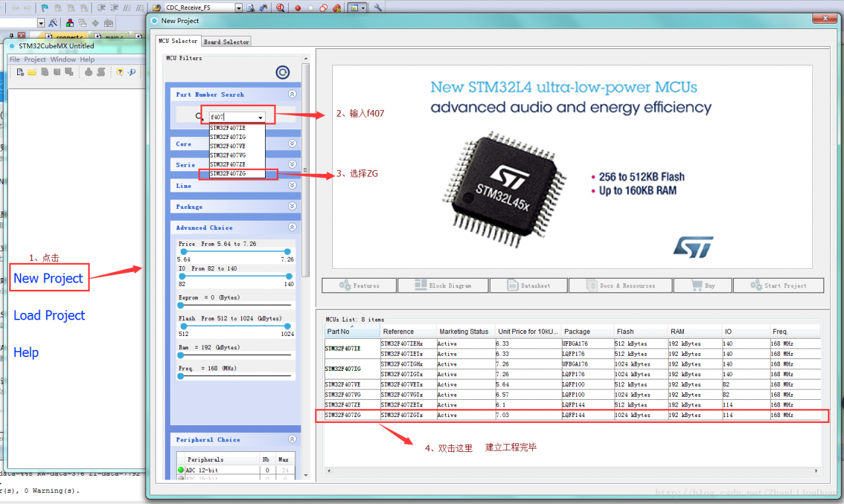Click the Price slider minimum handle

click(x=184, y=252)
